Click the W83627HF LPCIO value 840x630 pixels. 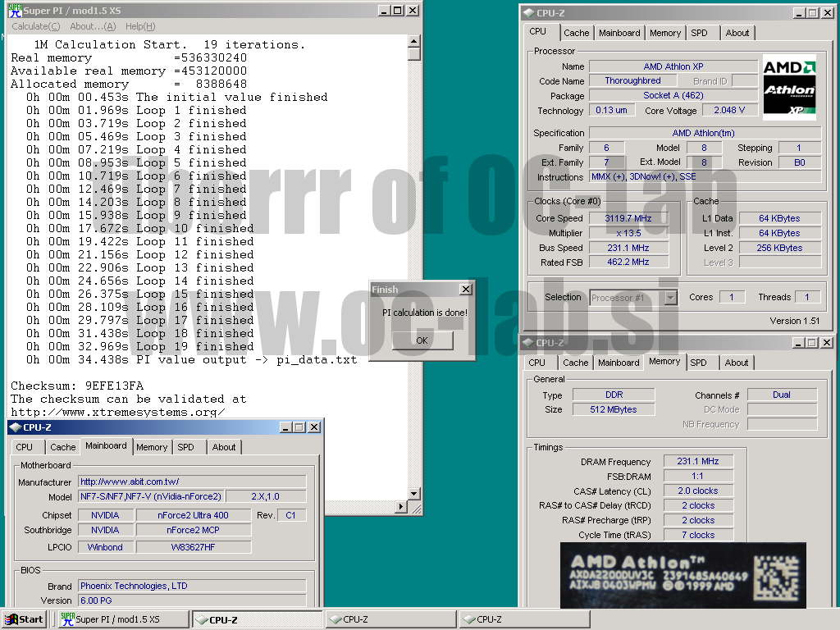(194, 547)
